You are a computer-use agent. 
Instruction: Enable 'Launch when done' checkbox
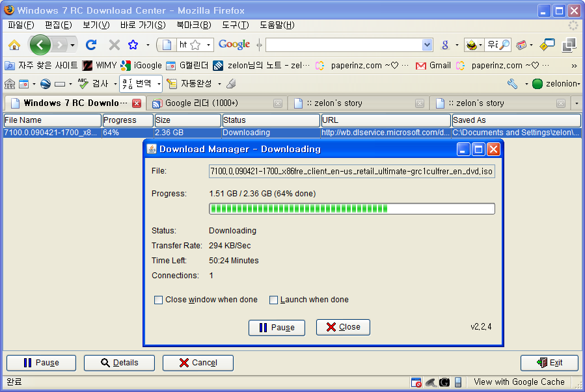coord(273,300)
